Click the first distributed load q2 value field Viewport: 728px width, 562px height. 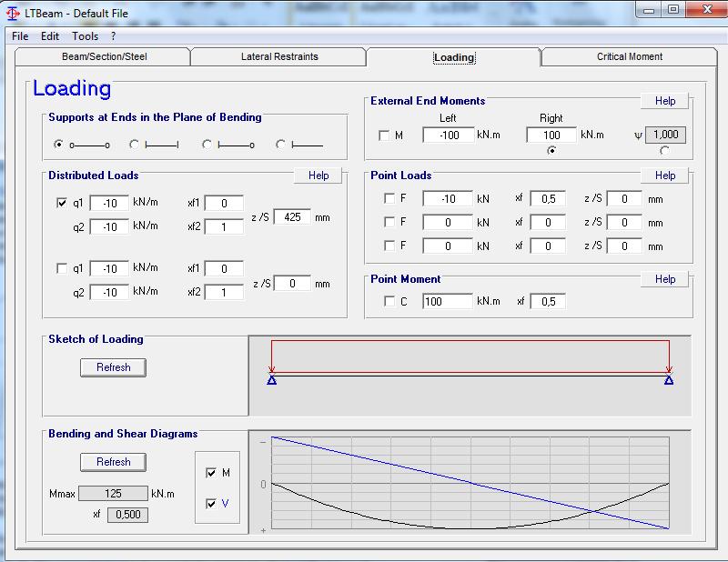coord(109,227)
